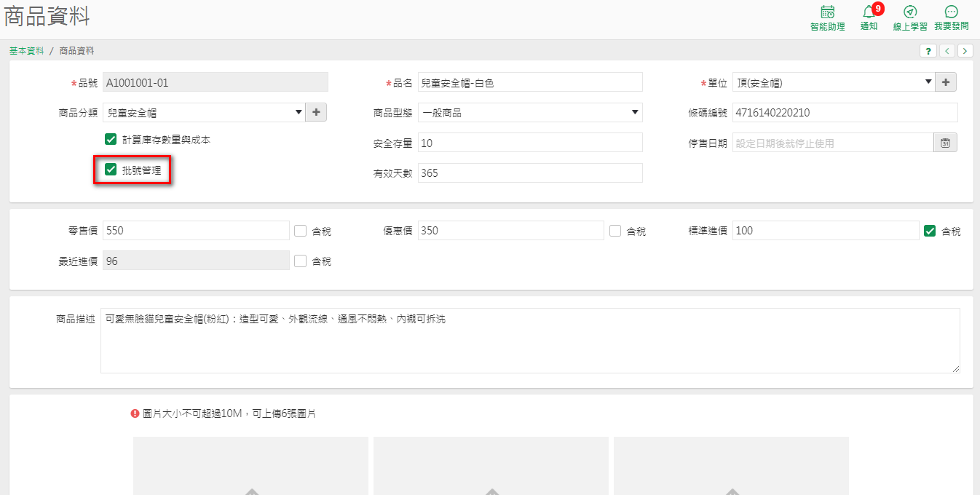Check 含稅 for 最近進價

(301, 261)
